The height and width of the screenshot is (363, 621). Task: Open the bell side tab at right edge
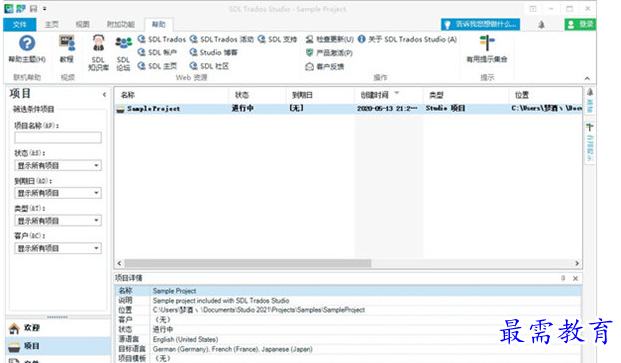590,101
